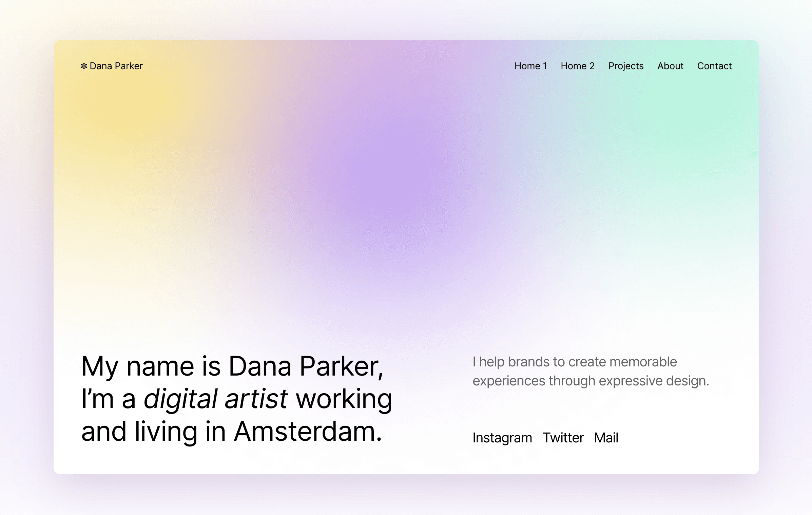Toggle the Home 2 navigation option
The image size is (812, 515).
(x=578, y=66)
